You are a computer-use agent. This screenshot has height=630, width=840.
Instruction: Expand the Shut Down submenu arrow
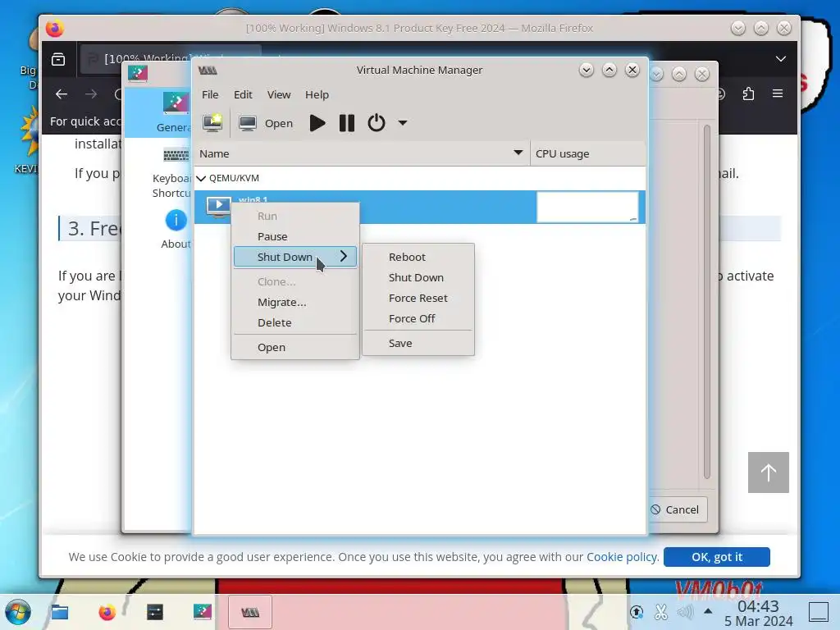coord(344,257)
